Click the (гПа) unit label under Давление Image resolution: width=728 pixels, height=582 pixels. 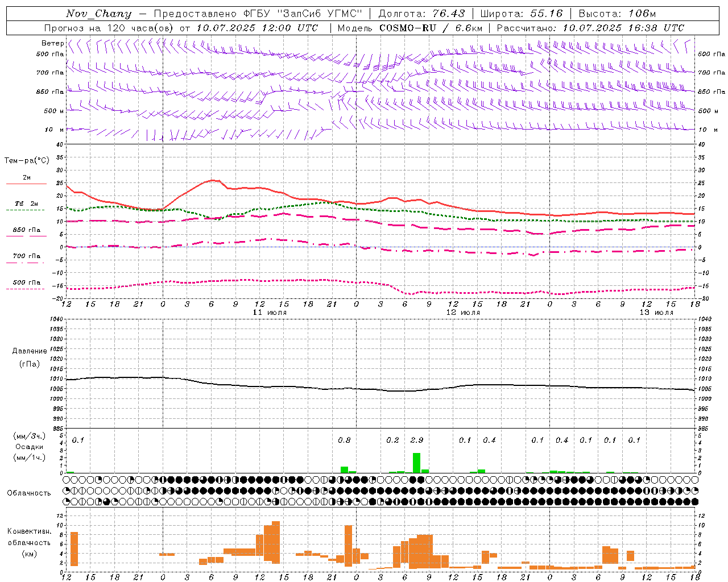(30, 364)
